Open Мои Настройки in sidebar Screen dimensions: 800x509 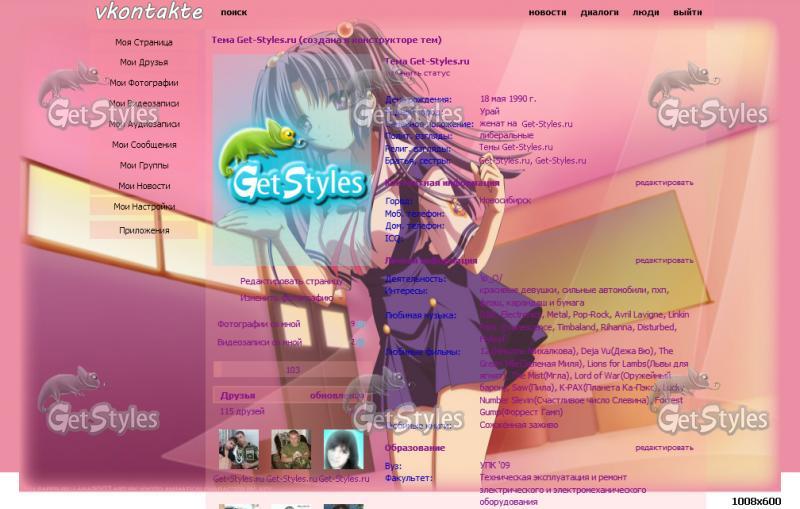pos(144,207)
